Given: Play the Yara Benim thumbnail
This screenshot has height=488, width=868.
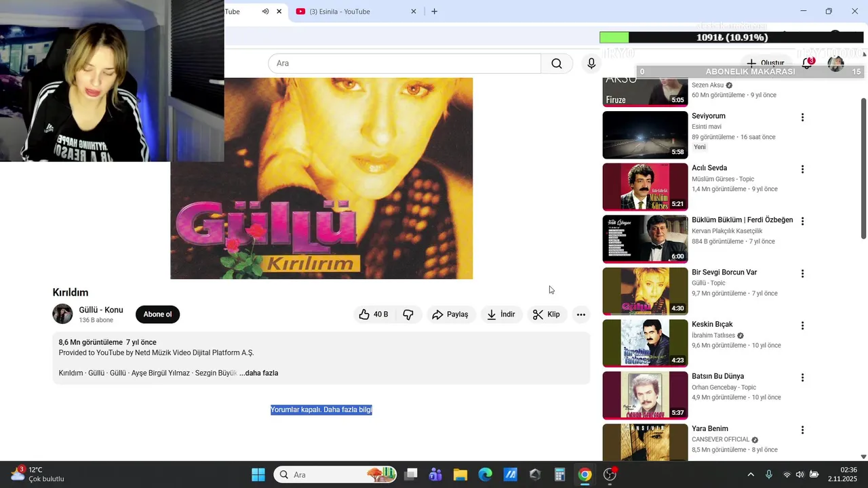Looking at the screenshot, I should 645,443.
